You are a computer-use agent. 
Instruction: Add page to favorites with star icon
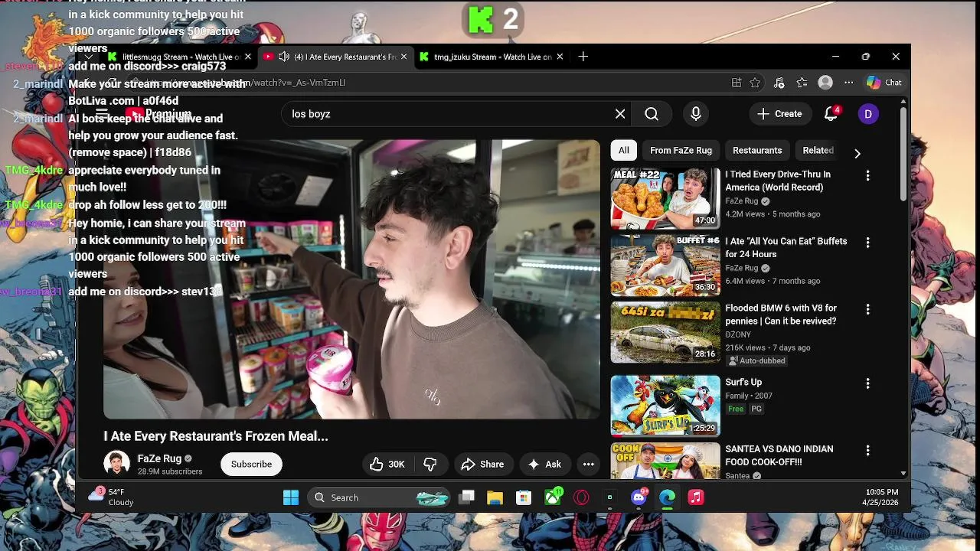[x=756, y=83]
